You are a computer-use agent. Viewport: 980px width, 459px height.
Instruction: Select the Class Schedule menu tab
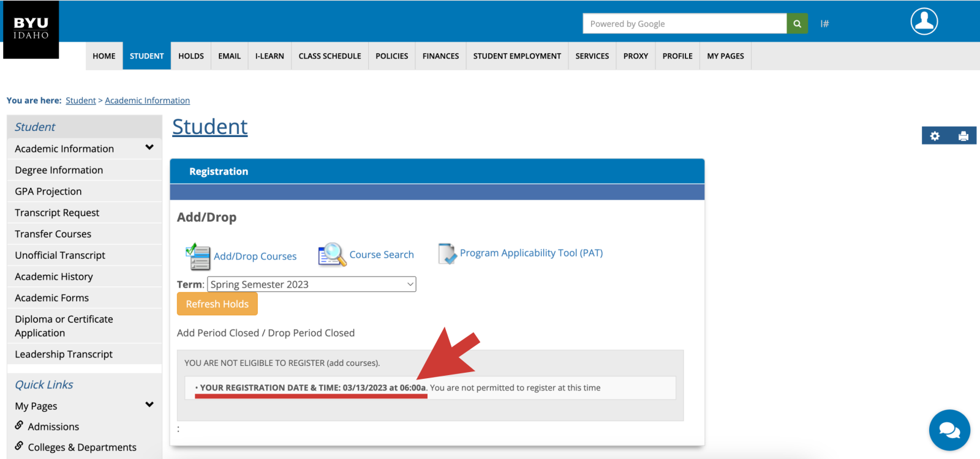coord(330,56)
